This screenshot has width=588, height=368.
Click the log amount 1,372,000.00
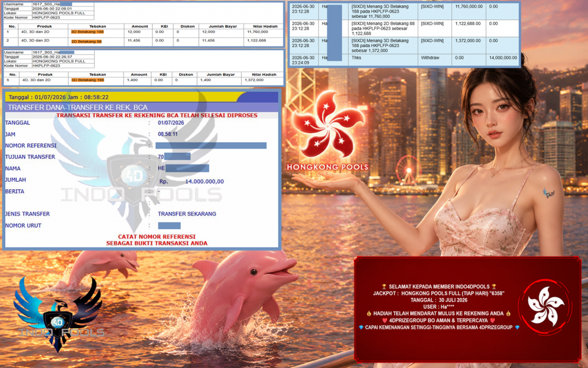click(x=467, y=41)
